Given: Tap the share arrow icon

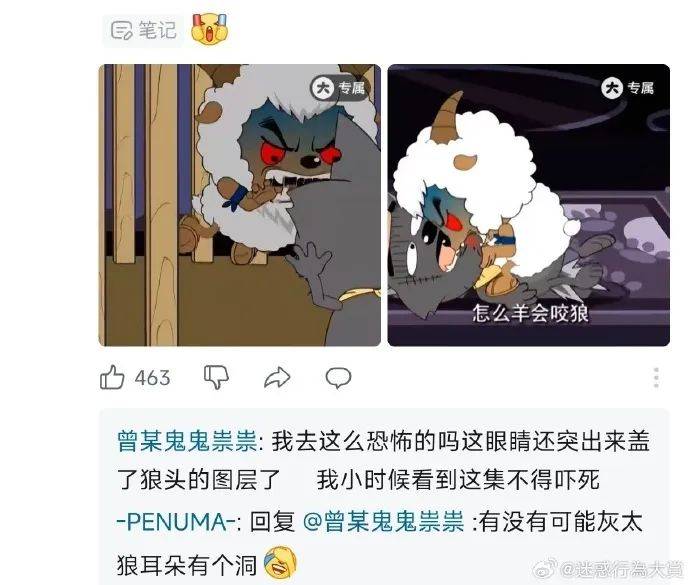Looking at the screenshot, I should (277, 377).
